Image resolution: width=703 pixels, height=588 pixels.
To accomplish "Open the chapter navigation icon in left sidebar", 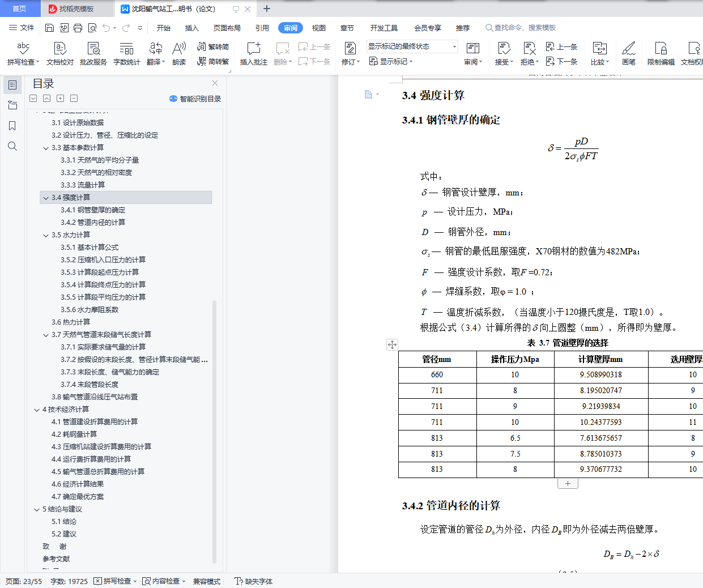I will coord(12,105).
